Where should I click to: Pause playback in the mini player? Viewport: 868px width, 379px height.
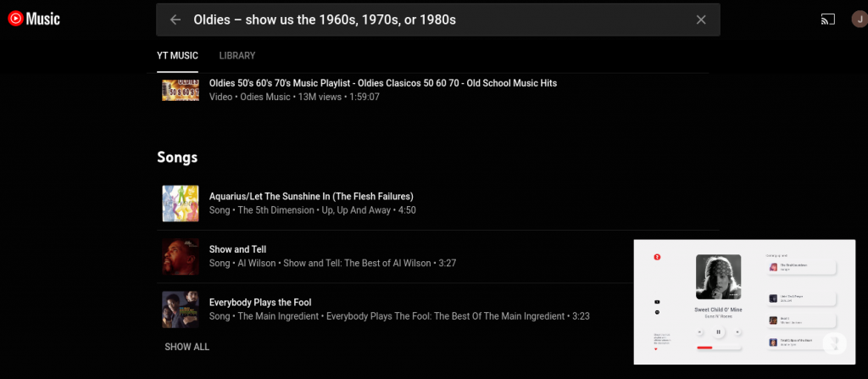[718, 332]
